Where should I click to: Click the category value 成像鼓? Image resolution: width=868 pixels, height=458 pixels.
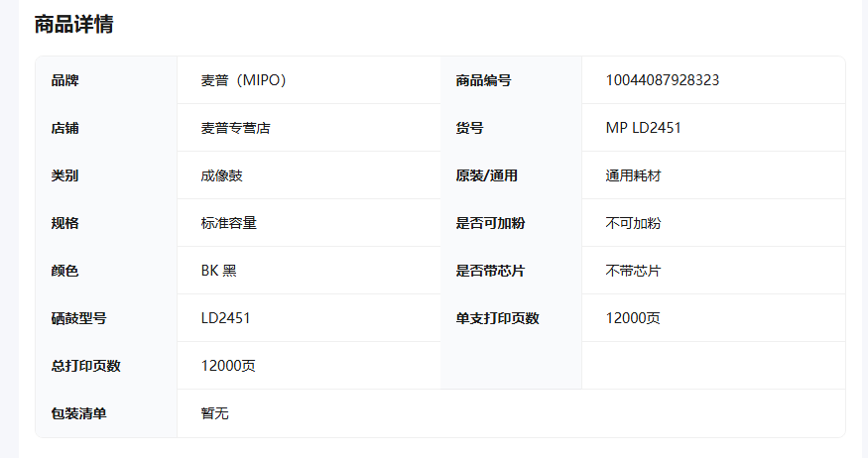221,175
